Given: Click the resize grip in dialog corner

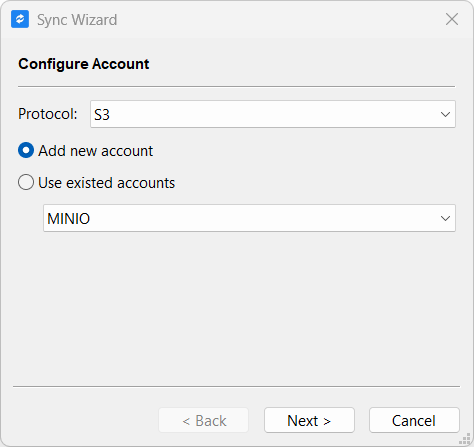Looking at the screenshot, I should (x=465, y=439).
